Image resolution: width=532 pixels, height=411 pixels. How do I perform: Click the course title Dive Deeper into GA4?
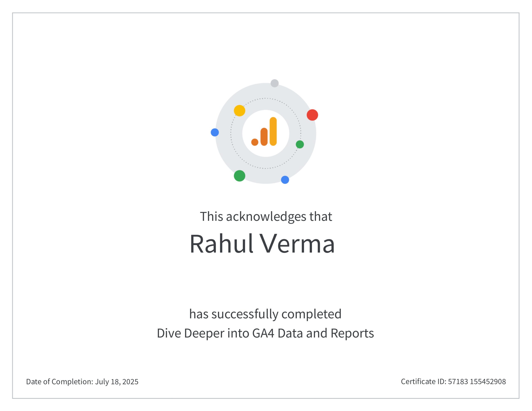click(x=266, y=333)
